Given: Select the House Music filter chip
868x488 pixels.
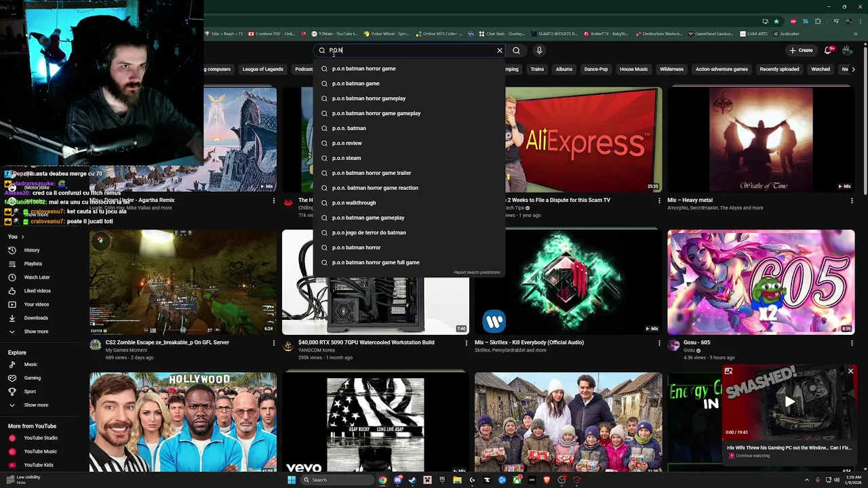Looking at the screenshot, I should pyautogui.click(x=633, y=69).
